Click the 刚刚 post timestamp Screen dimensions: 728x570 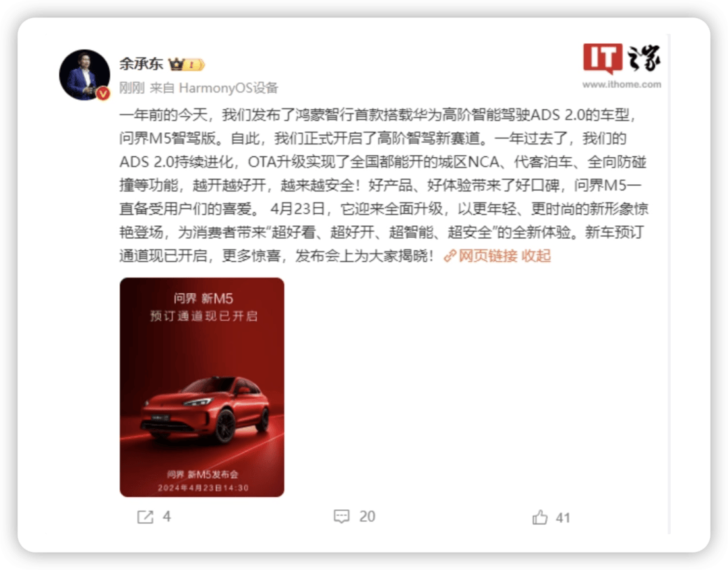132,88
